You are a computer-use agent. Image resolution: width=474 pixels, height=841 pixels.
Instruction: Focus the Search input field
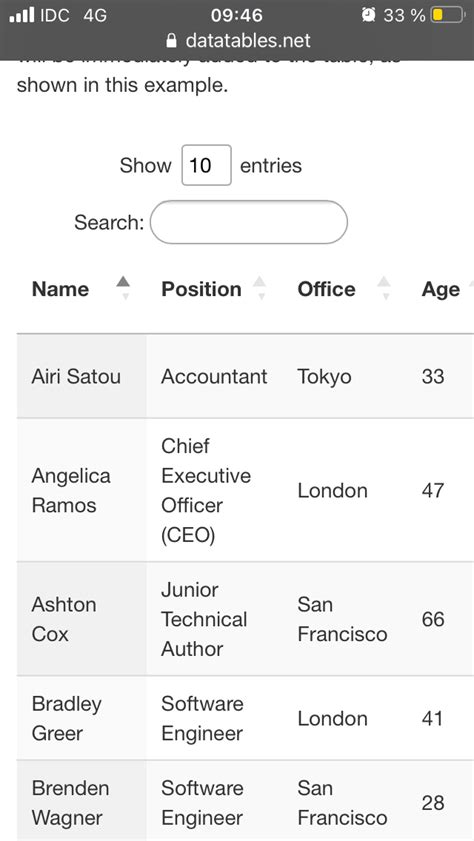click(249, 222)
